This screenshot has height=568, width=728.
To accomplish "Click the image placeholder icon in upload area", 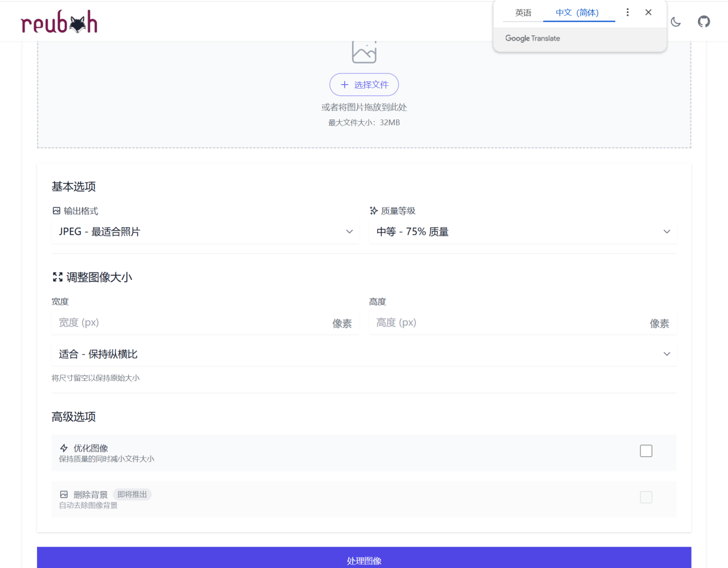I will (x=364, y=51).
